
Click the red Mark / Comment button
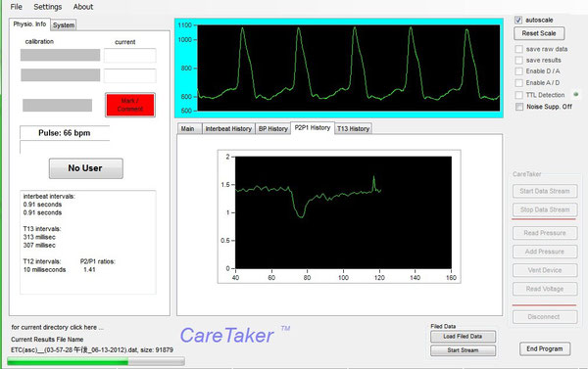130,105
